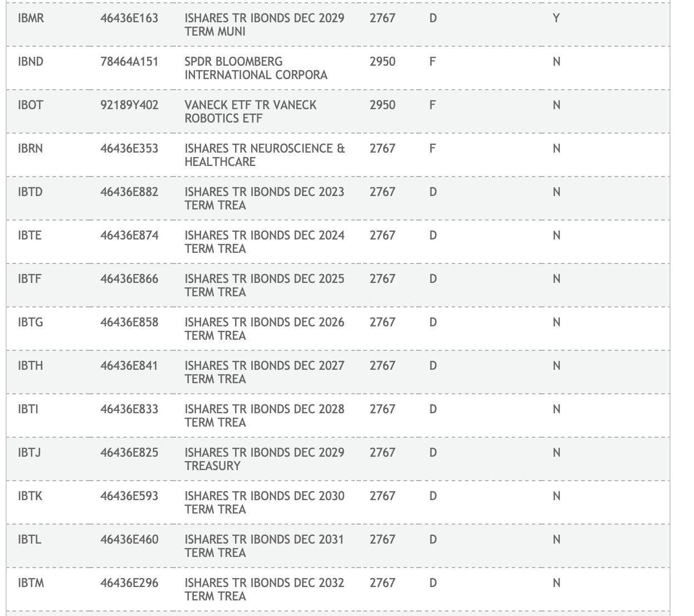Click CUSIP 46436E163
Screen dimensions: 694x616
pos(129,18)
